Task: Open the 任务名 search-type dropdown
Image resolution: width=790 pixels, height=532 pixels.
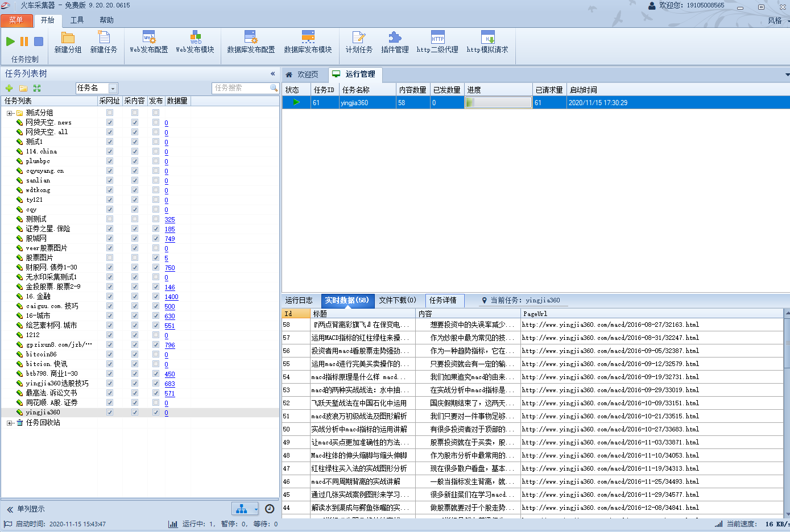Action: point(113,88)
